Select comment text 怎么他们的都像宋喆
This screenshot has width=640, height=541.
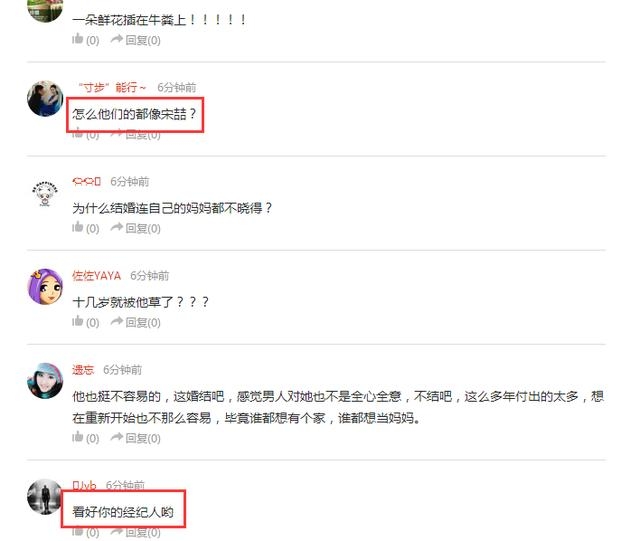pos(134,114)
